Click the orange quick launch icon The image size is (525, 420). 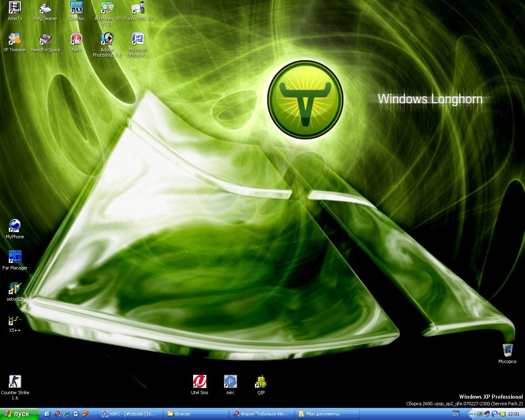tap(85, 414)
